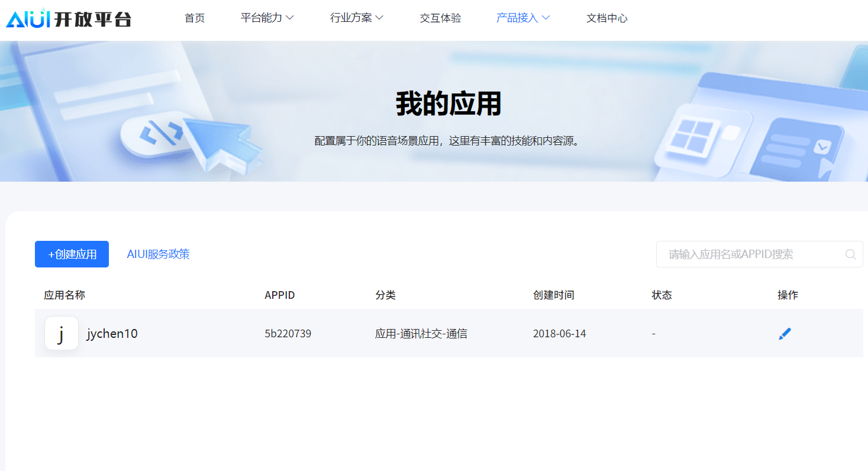Click the 2018-06-14 creation date cell
Screen dimensions: 868x471
559,334
